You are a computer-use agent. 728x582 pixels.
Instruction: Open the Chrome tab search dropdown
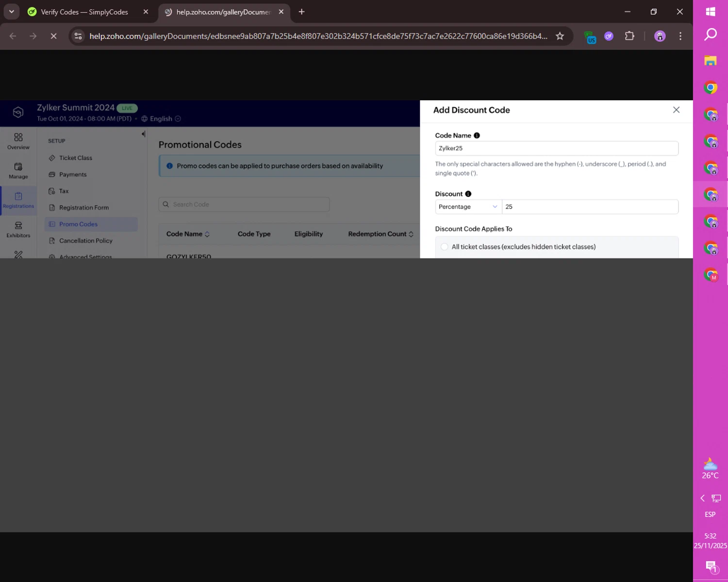click(11, 12)
